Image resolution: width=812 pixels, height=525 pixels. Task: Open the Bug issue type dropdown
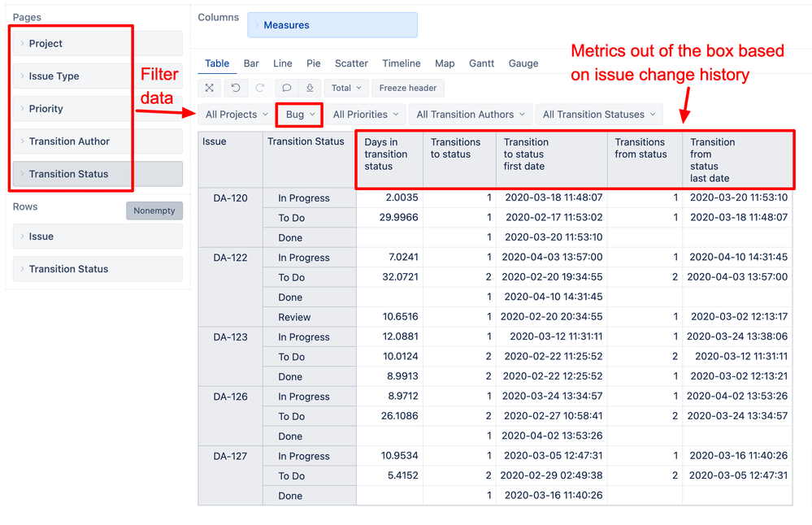[300, 115]
